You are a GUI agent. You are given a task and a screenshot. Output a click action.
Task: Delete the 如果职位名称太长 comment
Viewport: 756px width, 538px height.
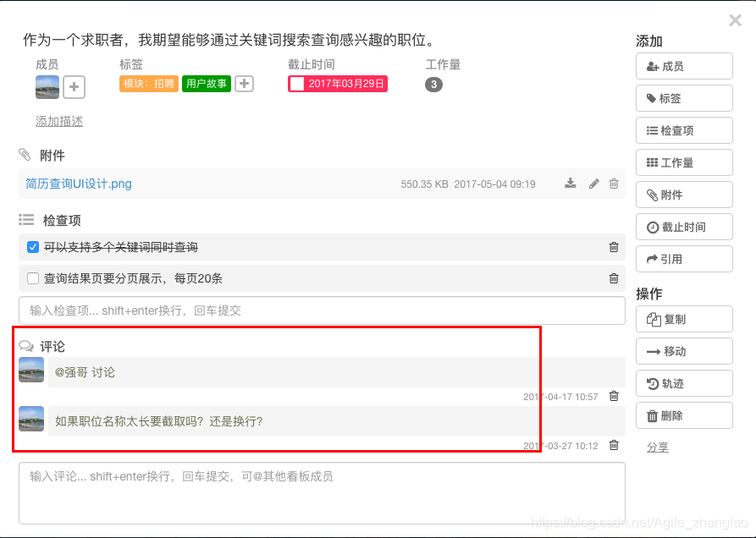pos(614,445)
